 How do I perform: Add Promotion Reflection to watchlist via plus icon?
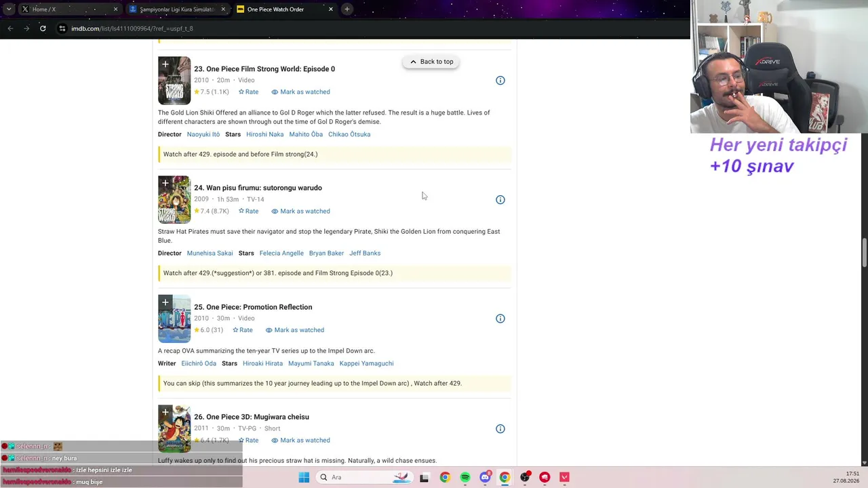tap(165, 302)
